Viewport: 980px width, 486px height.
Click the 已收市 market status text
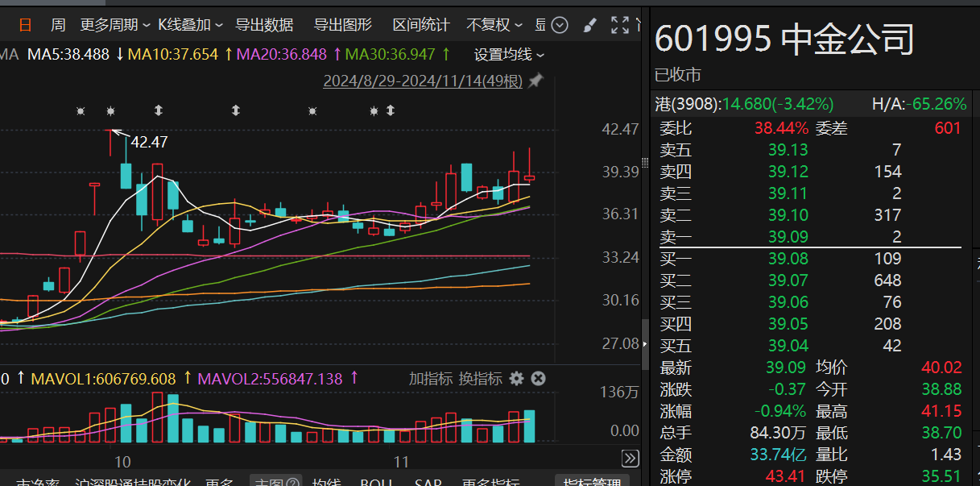[677, 75]
